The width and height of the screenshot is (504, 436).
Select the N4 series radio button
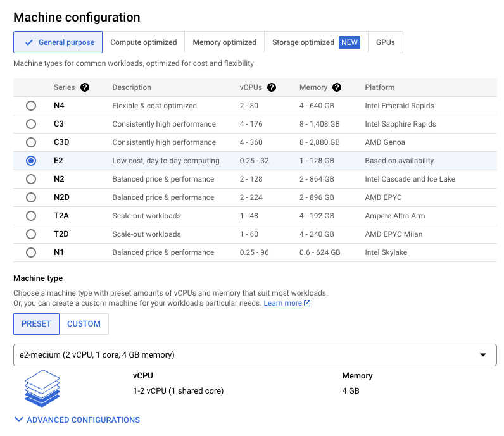pos(31,106)
